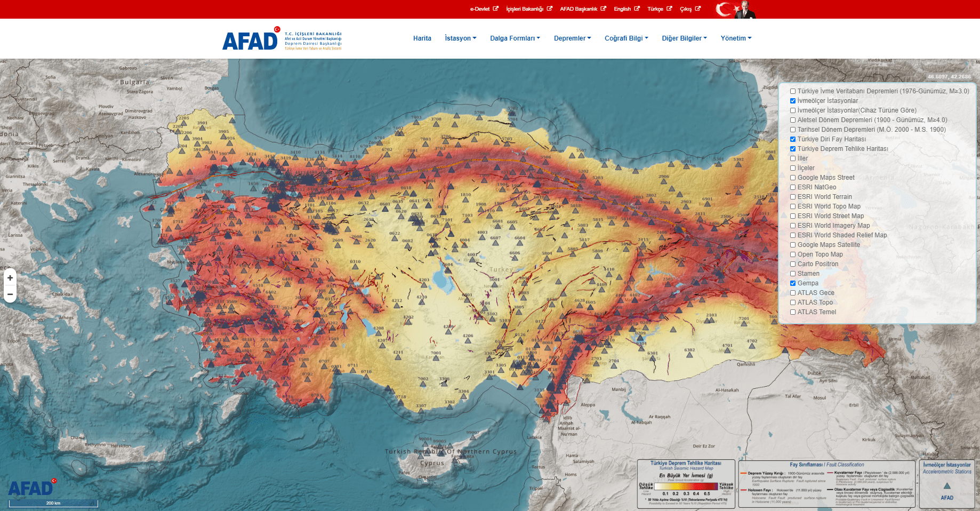
Task: Switch language via Türkçe link
Action: pyautogui.click(x=655, y=9)
